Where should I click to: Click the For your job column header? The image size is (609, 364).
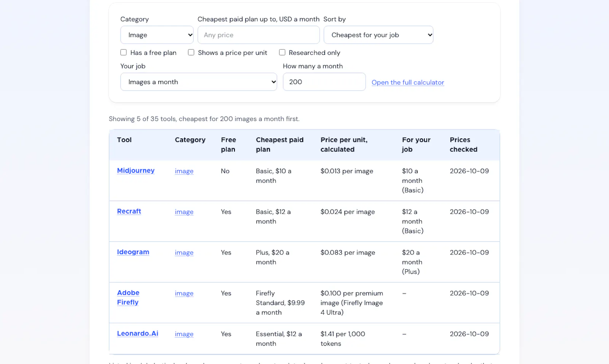[416, 145]
